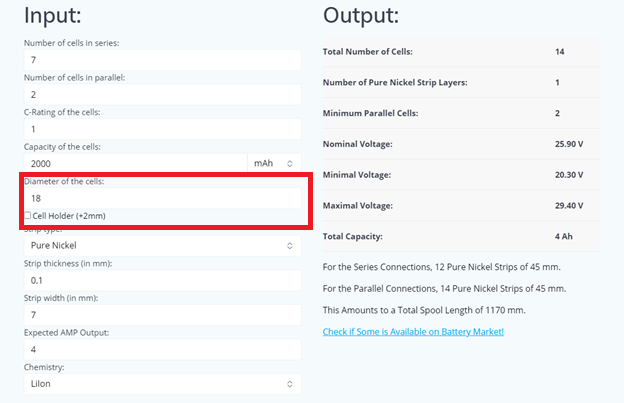Open the mAh capacity unit dropdown
624x403 pixels.
point(274,163)
